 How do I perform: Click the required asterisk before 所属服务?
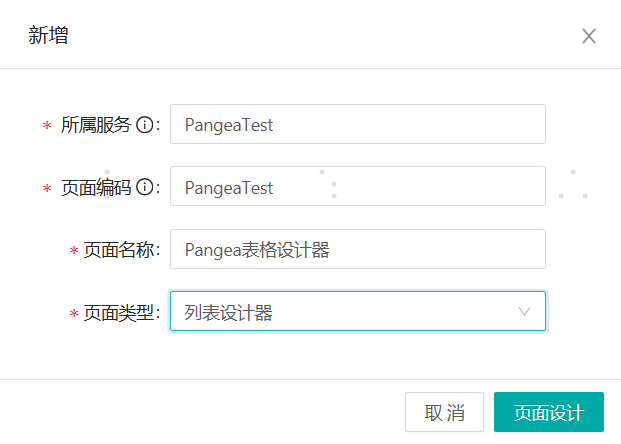[46, 127]
